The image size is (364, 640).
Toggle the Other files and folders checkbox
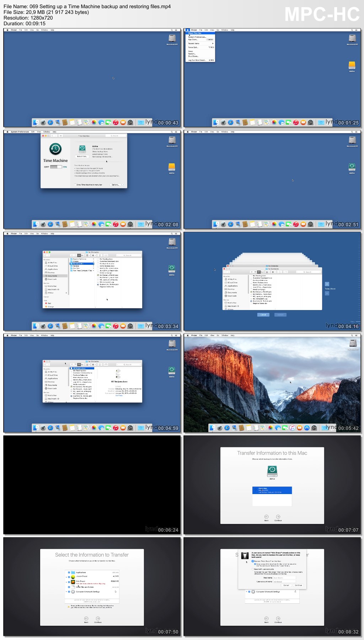click(69, 587)
